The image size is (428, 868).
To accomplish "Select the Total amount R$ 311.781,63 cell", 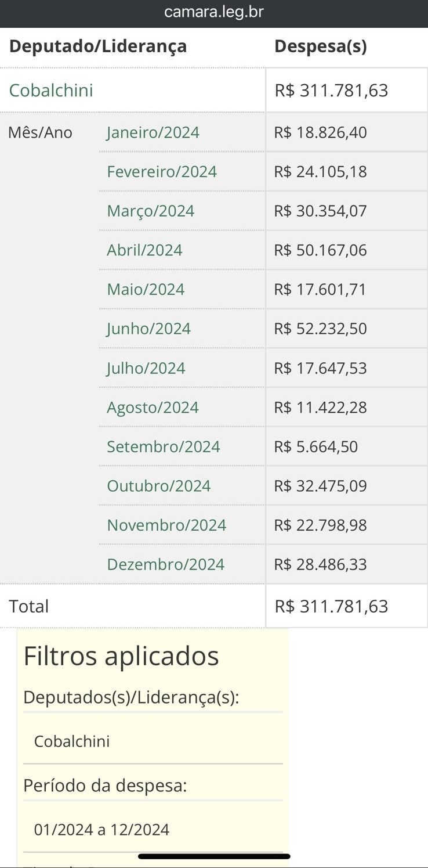I will tap(347, 606).
